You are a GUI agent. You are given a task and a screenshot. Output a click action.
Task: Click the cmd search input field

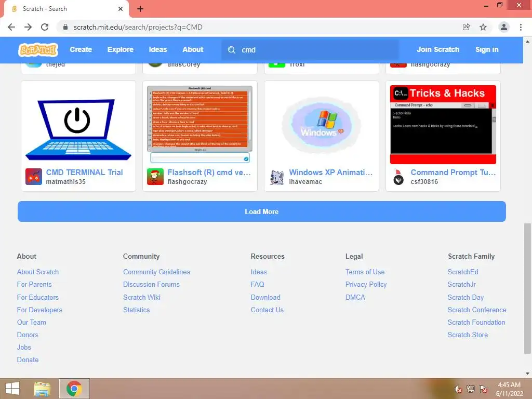pos(310,50)
